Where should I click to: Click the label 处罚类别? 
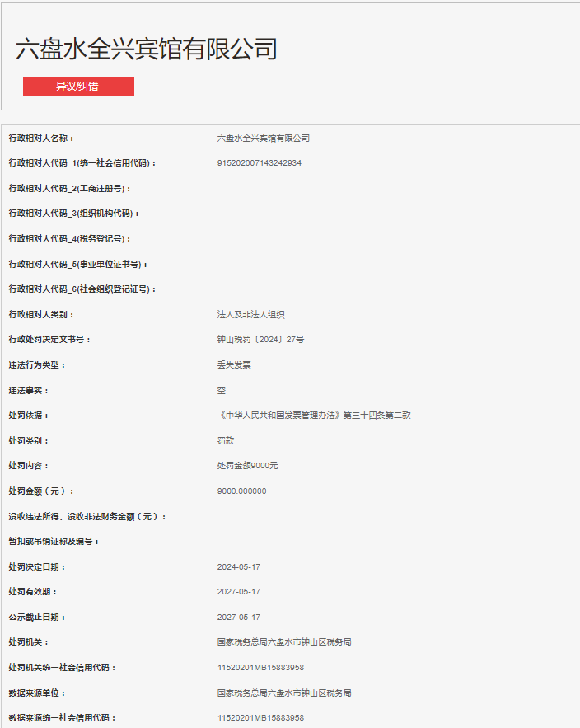(28, 440)
